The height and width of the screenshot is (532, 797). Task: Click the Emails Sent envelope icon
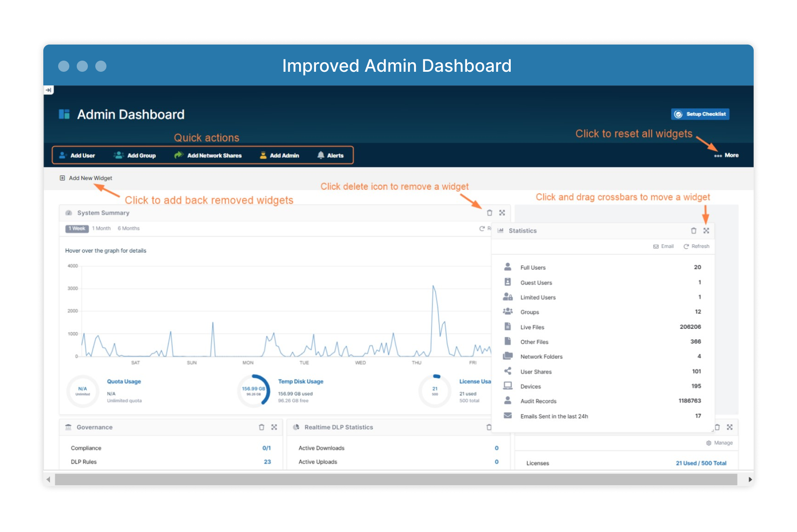[508, 416]
